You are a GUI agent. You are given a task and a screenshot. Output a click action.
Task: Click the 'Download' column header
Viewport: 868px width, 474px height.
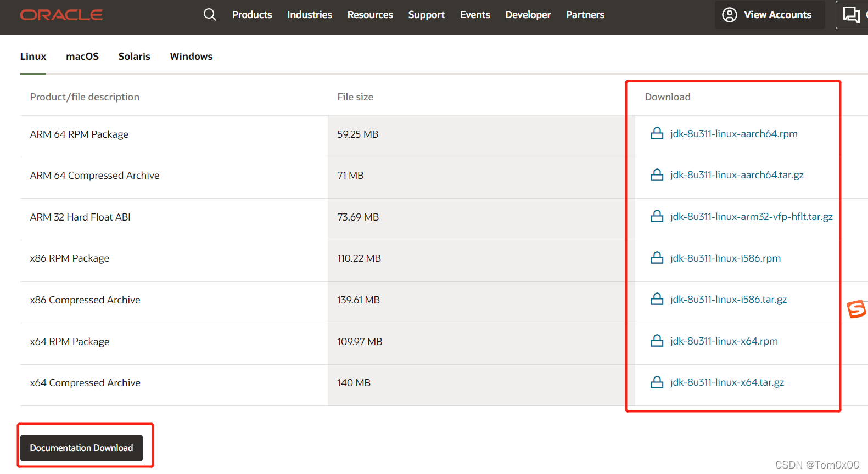pos(668,97)
